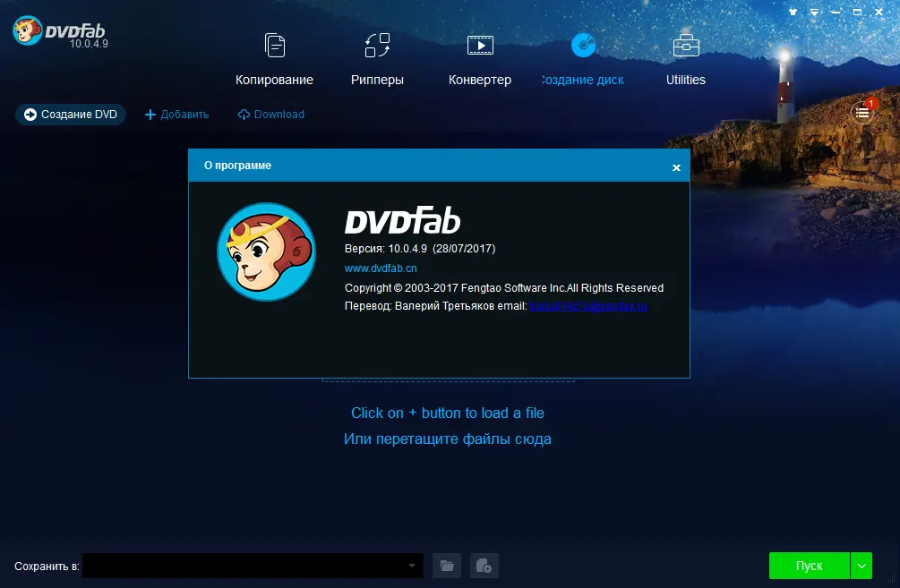The width and height of the screenshot is (900, 588).
Task: Click Добавить to load a file
Action: [x=176, y=114]
